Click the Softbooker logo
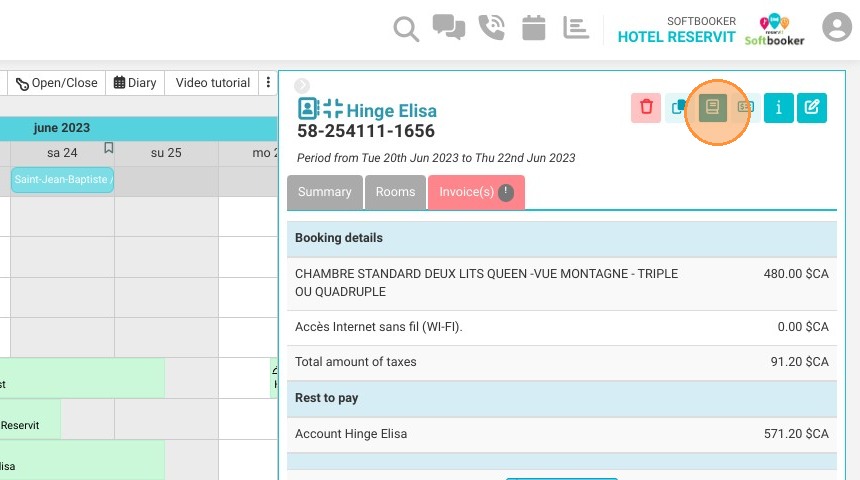This screenshot has height=480, width=860. tap(774, 30)
